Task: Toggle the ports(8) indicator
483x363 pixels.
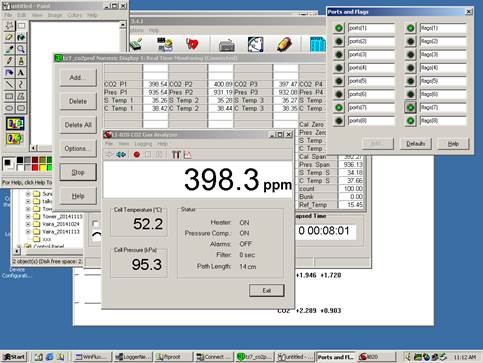Action: tap(339, 121)
